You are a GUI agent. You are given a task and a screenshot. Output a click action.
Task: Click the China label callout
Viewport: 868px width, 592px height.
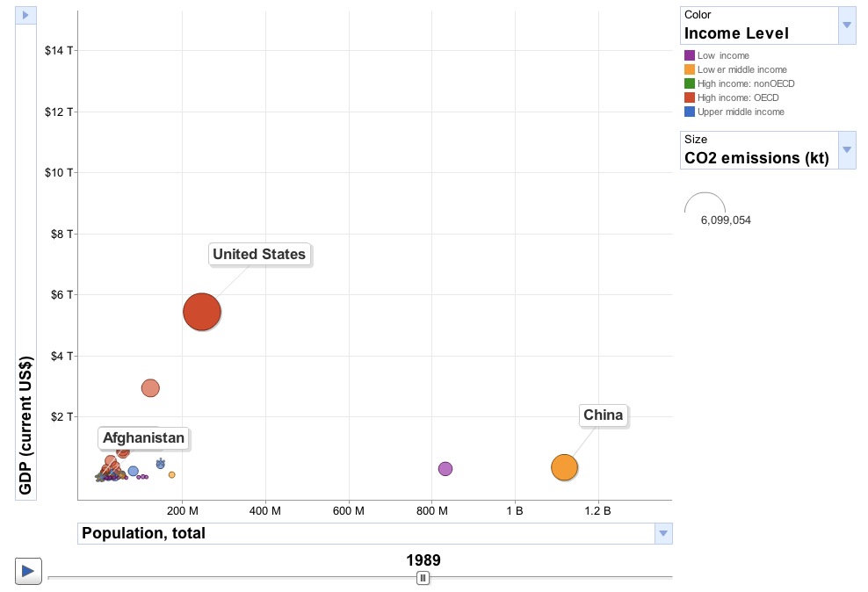tap(603, 415)
